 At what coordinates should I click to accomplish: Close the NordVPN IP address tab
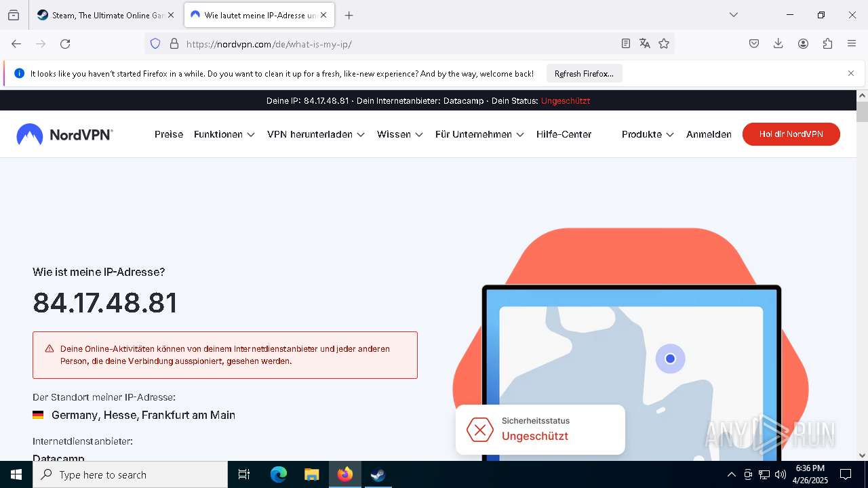pyautogui.click(x=324, y=15)
